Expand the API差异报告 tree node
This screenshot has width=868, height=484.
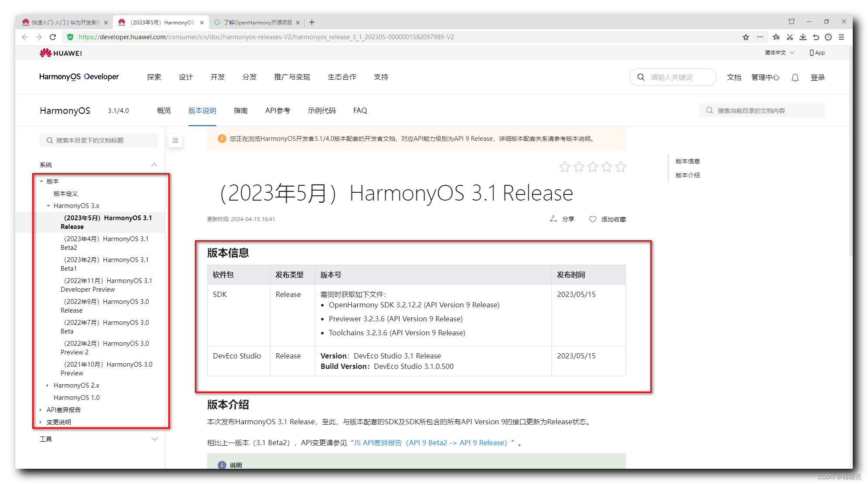pos(41,410)
